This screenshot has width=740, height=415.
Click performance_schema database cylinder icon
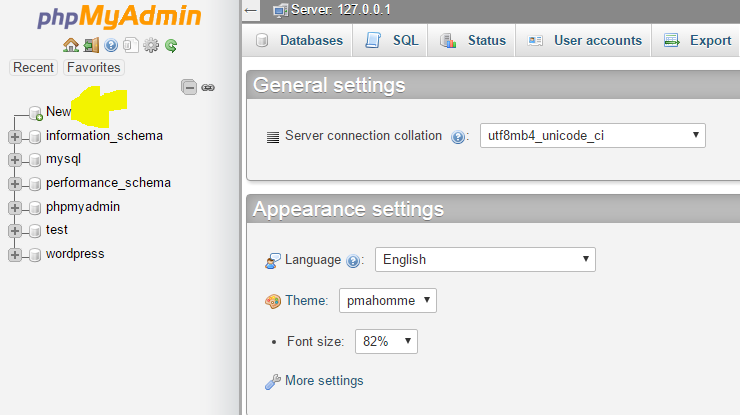click(x=34, y=184)
